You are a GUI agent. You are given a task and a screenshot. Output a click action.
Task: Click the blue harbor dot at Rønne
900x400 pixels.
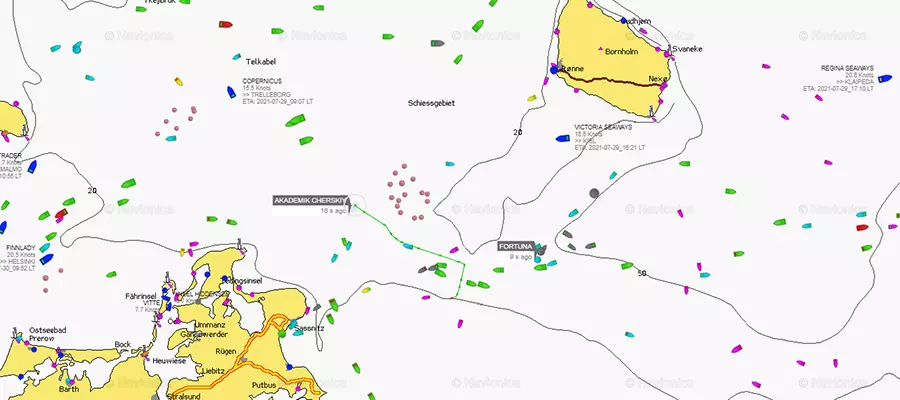point(554,69)
